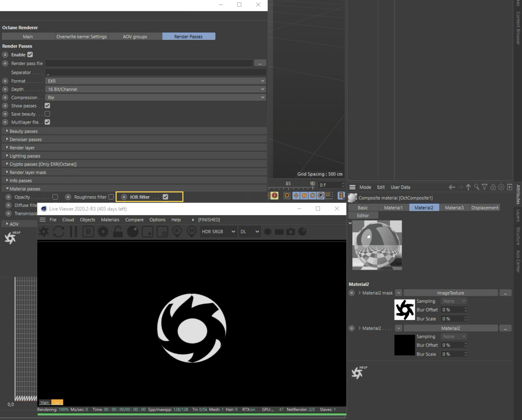Click the dark sphere icon next to the padlock

[x=133, y=232]
